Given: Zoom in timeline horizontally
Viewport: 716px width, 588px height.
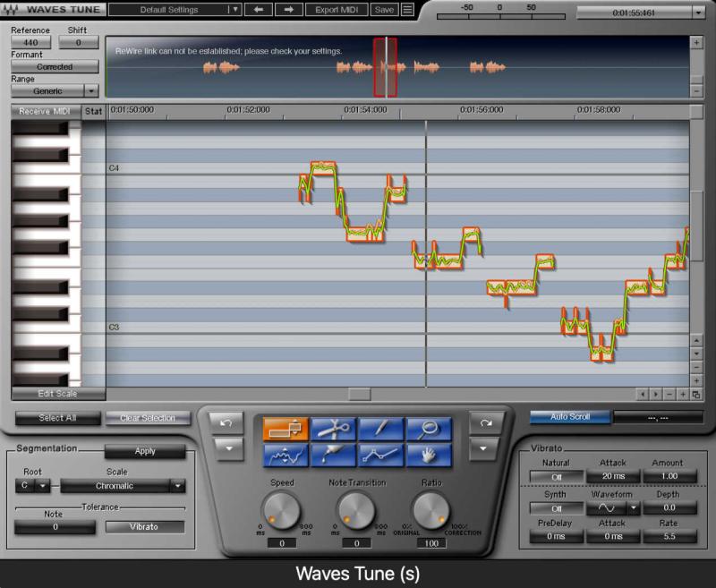Looking at the screenshot, I should [683, 394].
